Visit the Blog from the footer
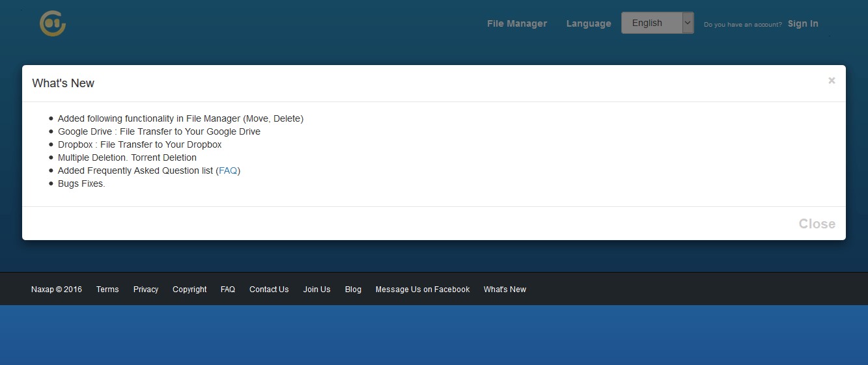Viewport: 868px width, 365px height. [x=353, y=290]
